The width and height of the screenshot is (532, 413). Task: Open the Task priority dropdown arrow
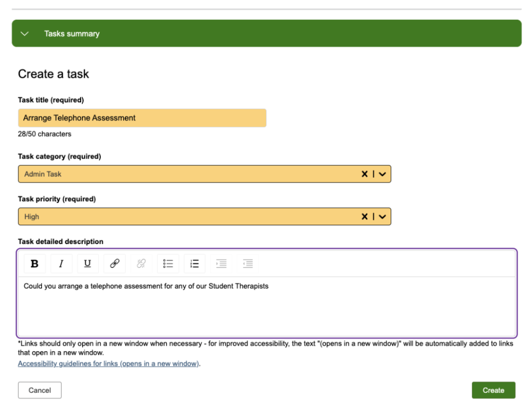(x=382, y=217)
